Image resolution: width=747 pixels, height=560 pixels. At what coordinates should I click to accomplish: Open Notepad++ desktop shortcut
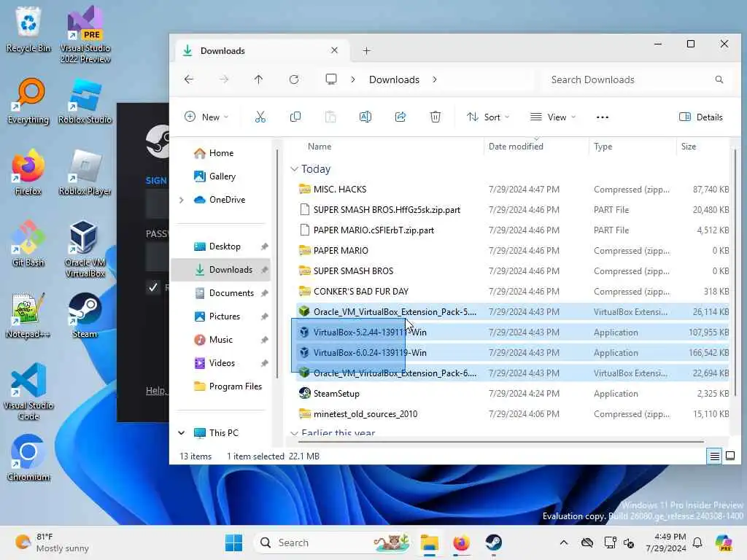click(x=28, y=315)
